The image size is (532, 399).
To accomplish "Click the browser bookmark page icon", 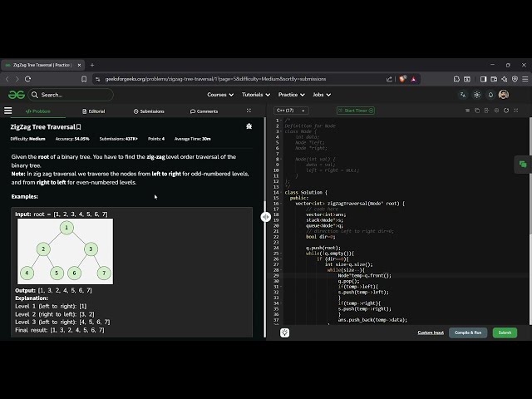I will tap(84, 79).
